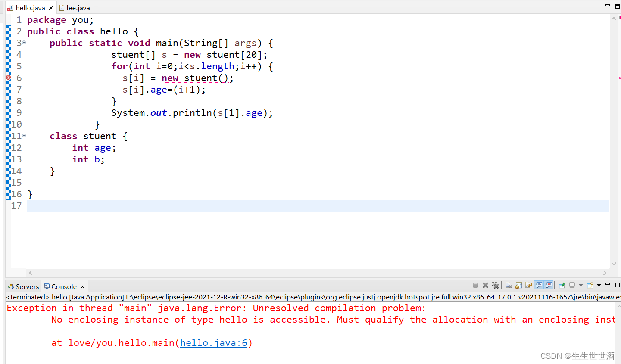Toggle Show Console When Standard Out Changes
Screen dimensions: 621x364
539,285
